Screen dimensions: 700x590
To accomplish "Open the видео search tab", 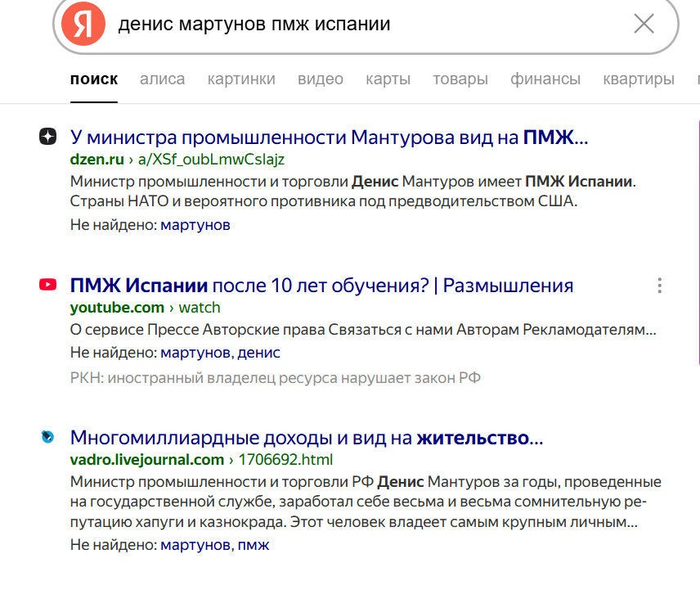I will [x=320, y=79].
